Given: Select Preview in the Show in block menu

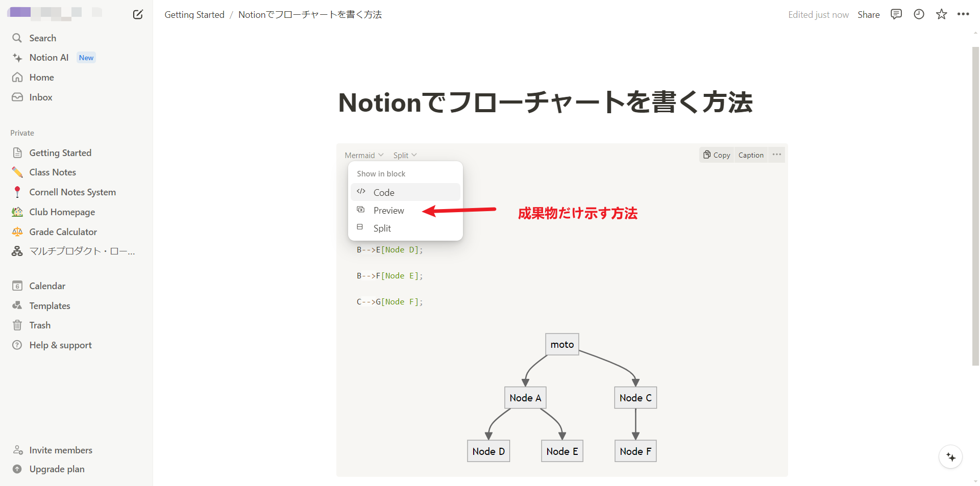Looking at the screenshot, I should 405,210.
